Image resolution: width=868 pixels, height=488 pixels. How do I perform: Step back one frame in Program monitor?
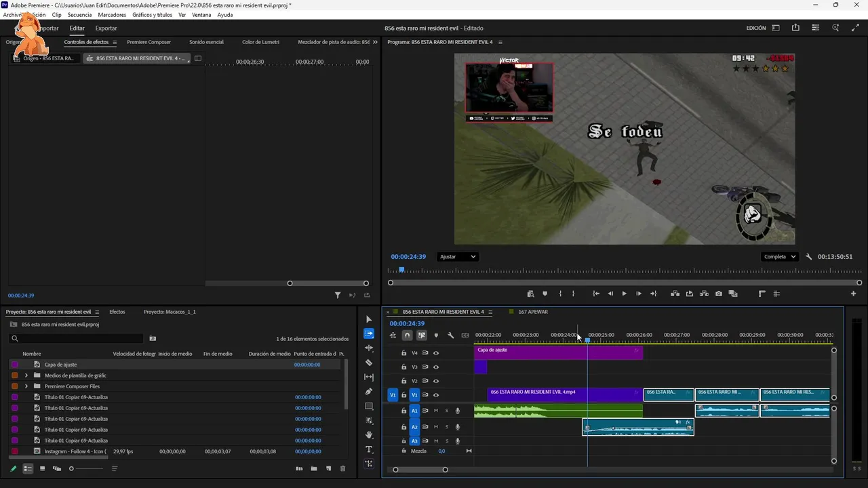610,293
